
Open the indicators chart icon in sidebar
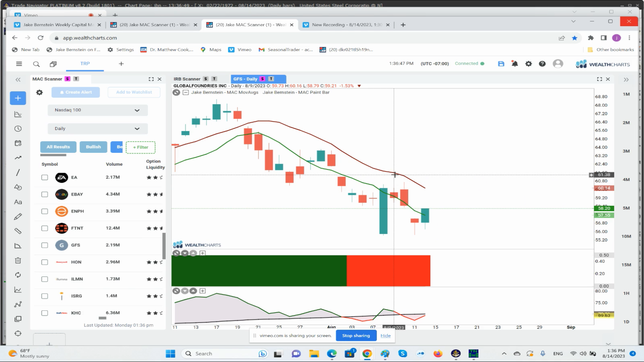(18, 114)
